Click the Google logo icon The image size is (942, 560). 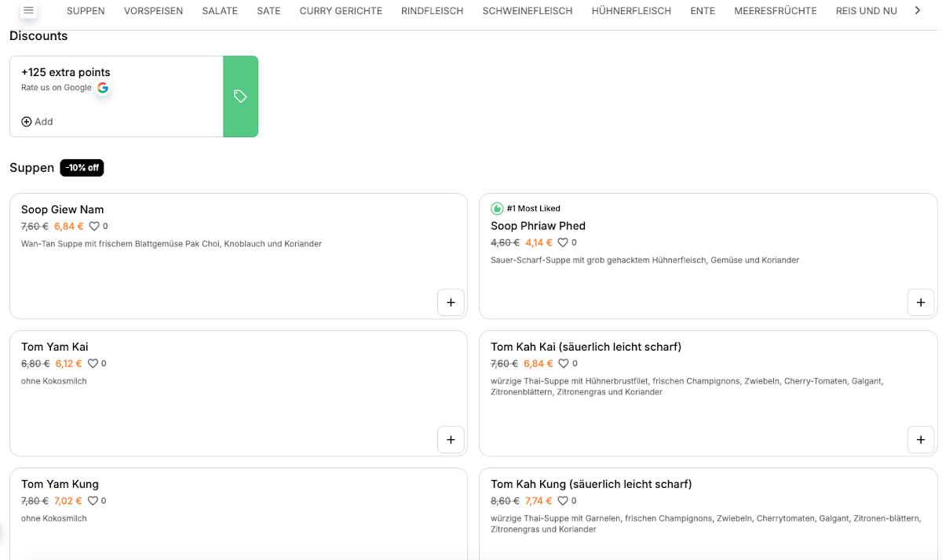103,88
